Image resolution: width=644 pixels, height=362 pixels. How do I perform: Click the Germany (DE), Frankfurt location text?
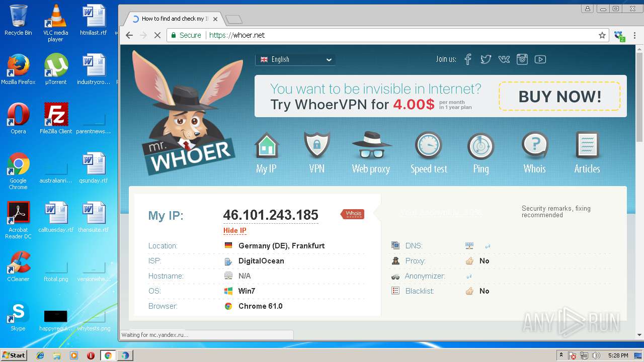coord(281,246)
